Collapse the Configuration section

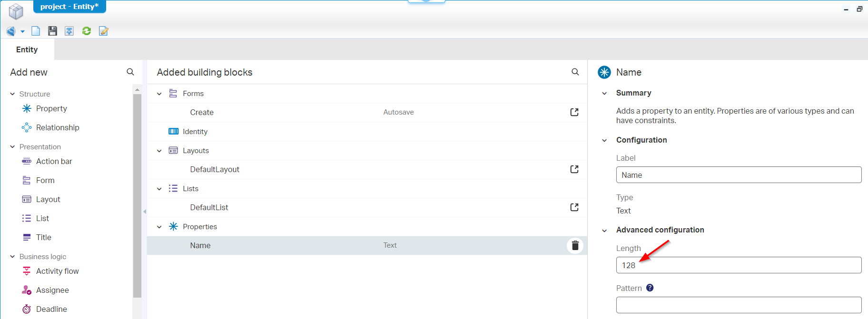[604, 140]
